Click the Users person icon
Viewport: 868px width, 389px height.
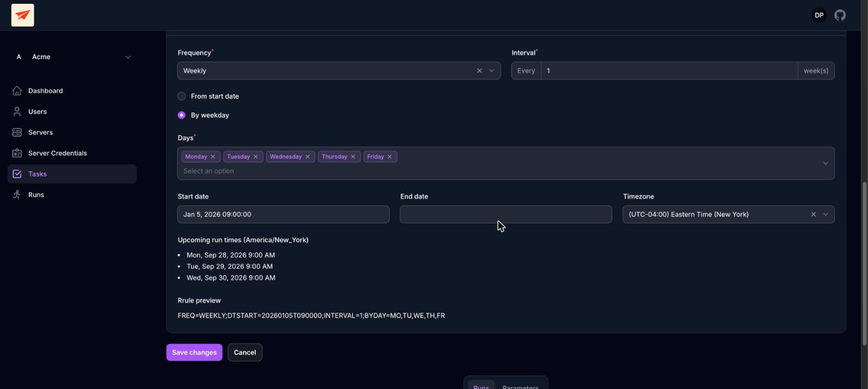17,112
